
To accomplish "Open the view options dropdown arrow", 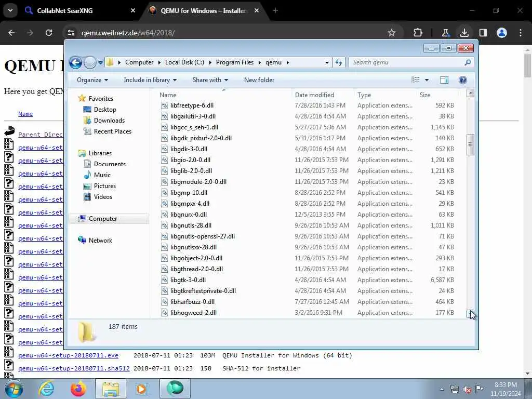I will [427, 80].
